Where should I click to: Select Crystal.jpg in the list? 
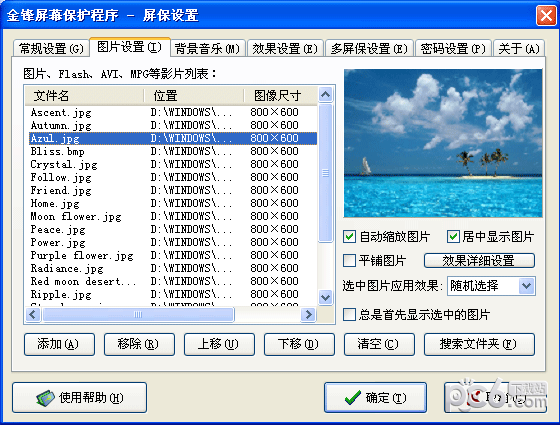pos(172,164)
